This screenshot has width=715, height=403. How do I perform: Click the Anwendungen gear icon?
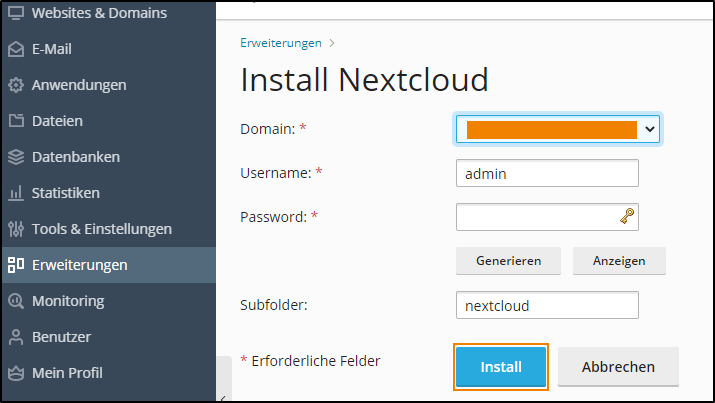[15, 85]
